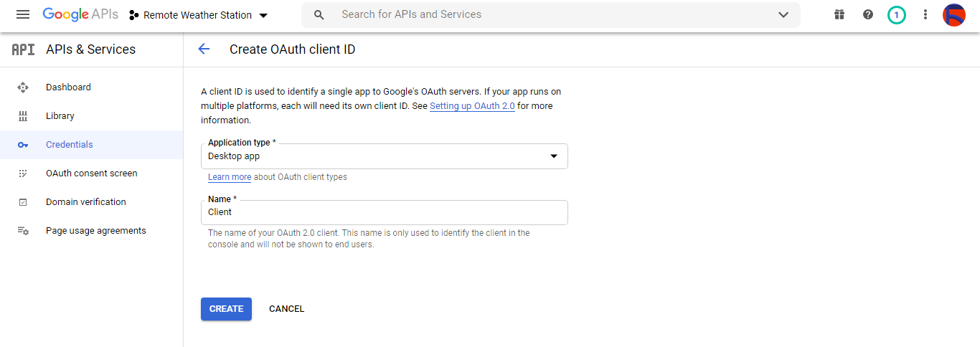
Task: Expand the search bar chevron
Action: (783, 15)
